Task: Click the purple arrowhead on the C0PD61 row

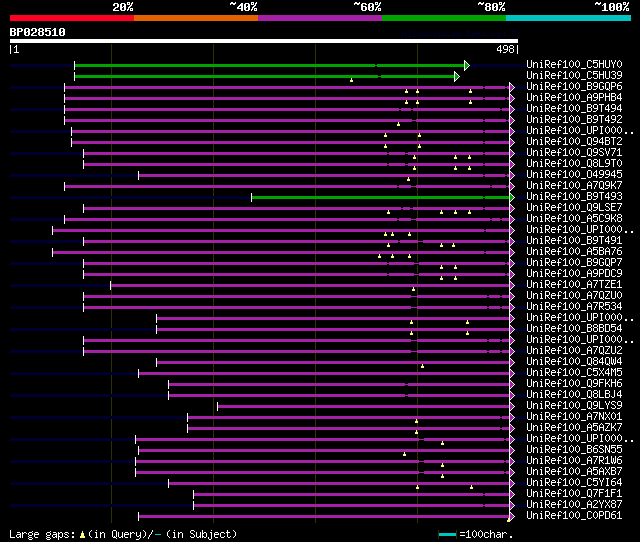Action: [x=512, y=517]
